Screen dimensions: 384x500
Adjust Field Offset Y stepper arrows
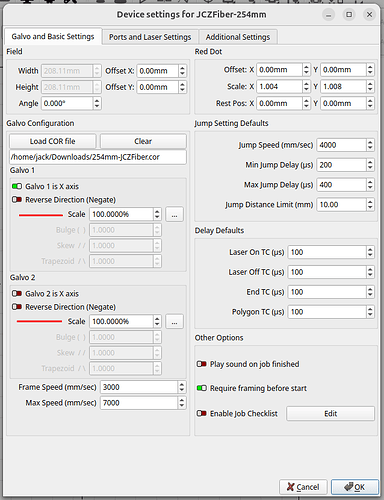pos(182,87)
